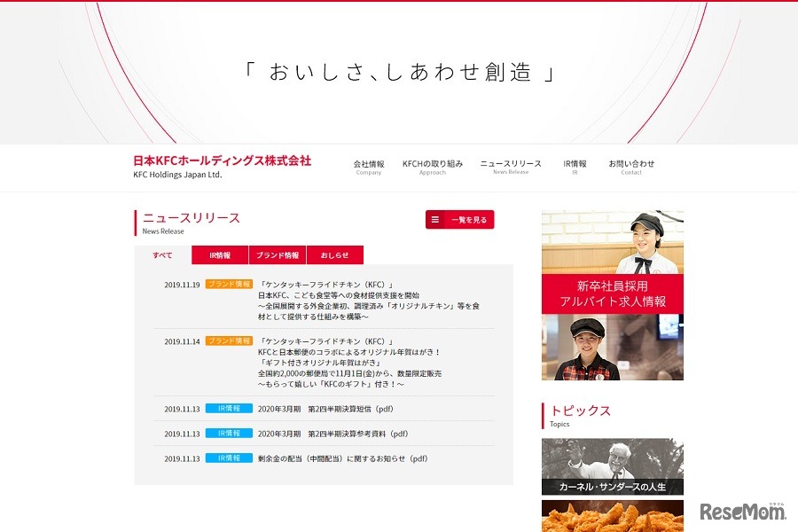Click the hamburger list icon beside 一覧を見る
The image size is (798, 532).
tap(434, 219)
